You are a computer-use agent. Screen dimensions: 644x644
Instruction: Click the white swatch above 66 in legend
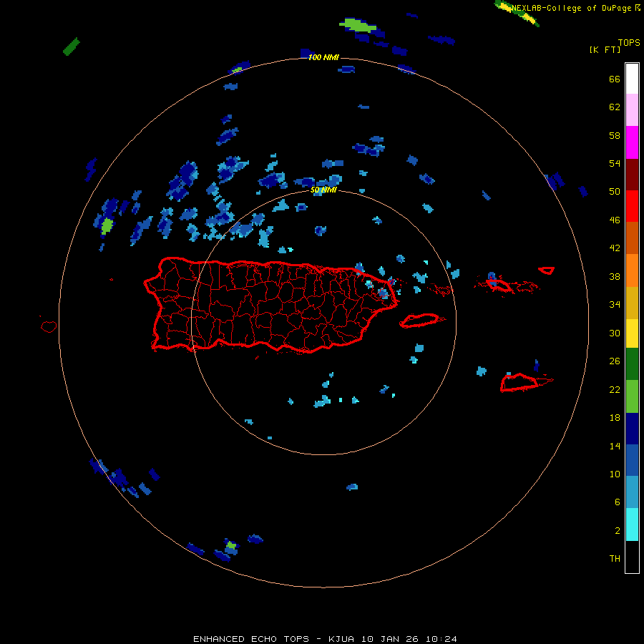click(632, 79)
